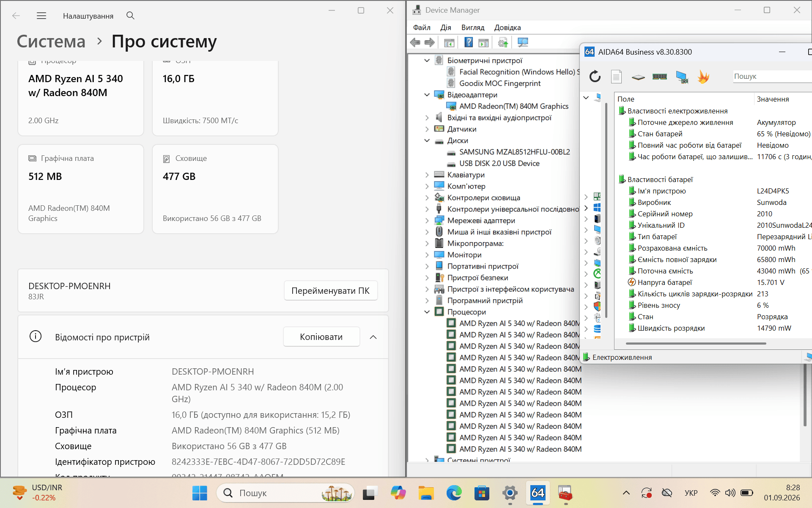The height and width of the screenshot is (508, 812).
Task: Click the Device Manager help icon
Action: pos(469,42)
